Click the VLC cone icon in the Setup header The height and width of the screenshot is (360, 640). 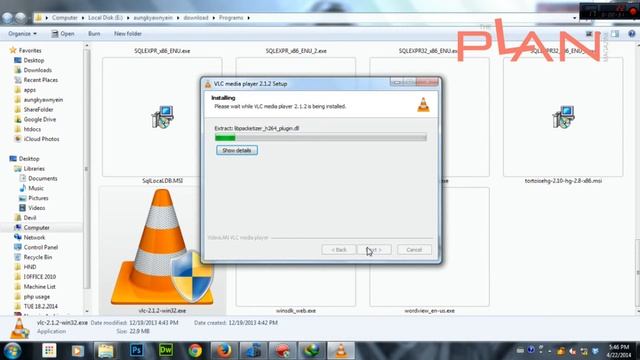pos(423,104)
